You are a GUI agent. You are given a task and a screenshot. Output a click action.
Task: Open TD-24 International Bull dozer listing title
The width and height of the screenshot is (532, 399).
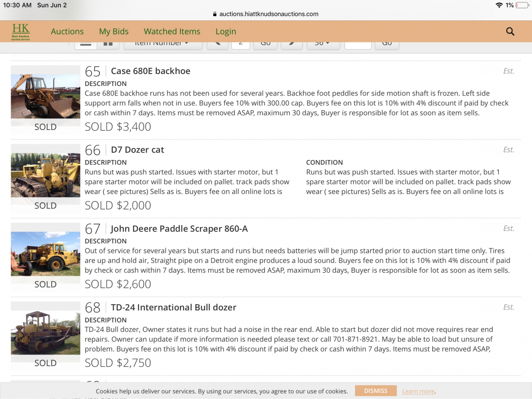tap(173, 307)
